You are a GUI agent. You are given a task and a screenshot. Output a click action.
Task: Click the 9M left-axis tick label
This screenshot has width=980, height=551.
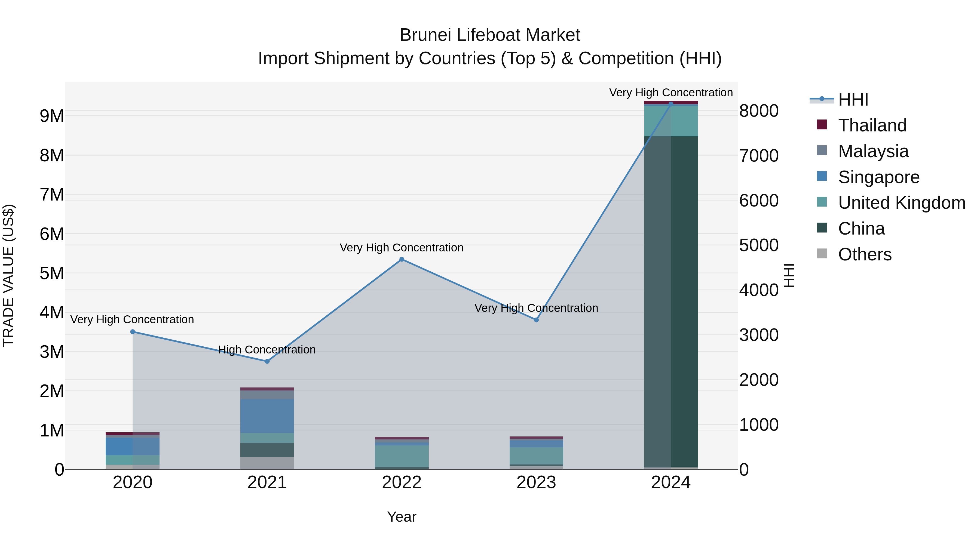point(52,116)
